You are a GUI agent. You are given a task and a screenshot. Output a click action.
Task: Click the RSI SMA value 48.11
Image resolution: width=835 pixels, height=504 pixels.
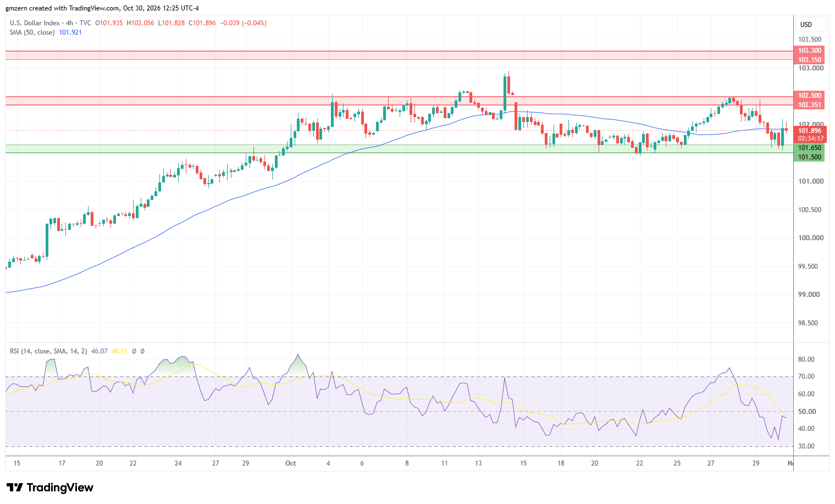[x=119, y=351]
